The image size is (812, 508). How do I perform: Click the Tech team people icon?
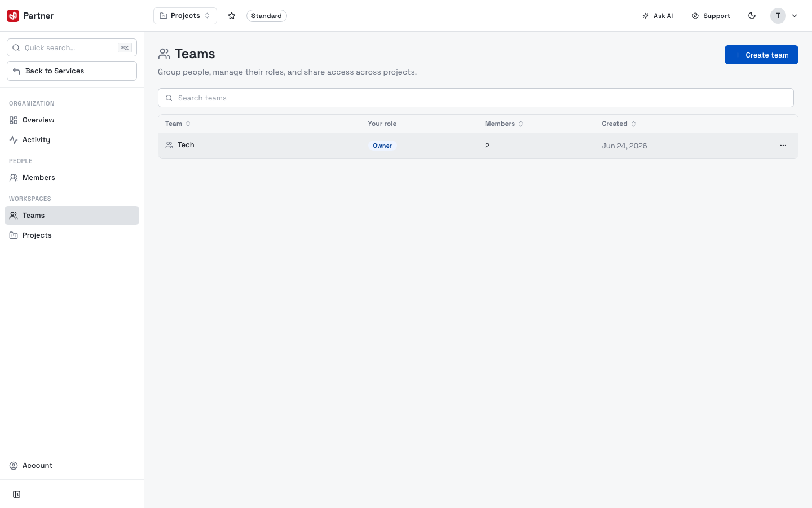[x=169, y=145]
